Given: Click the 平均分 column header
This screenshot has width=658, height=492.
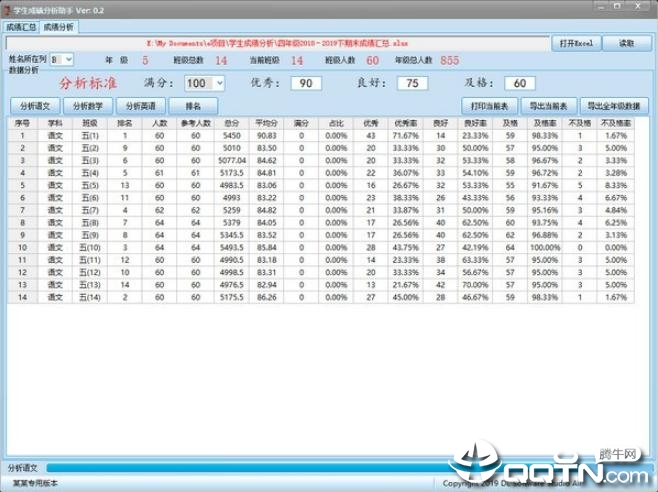Looking at the screenshot, I should 266,123.
